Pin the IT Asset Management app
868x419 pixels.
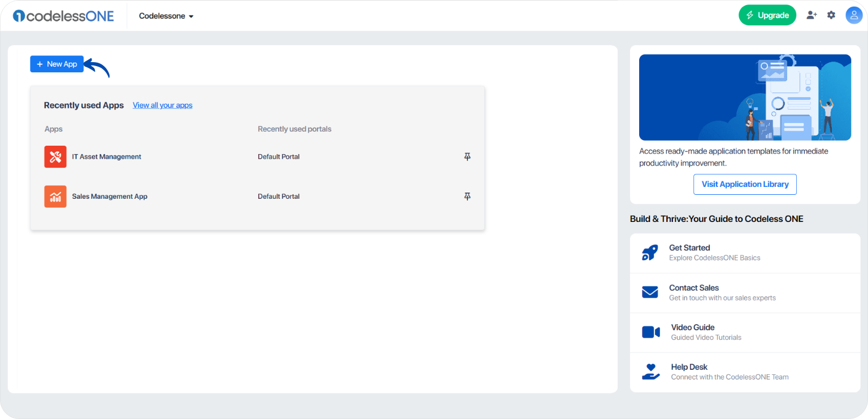[467, 156]
